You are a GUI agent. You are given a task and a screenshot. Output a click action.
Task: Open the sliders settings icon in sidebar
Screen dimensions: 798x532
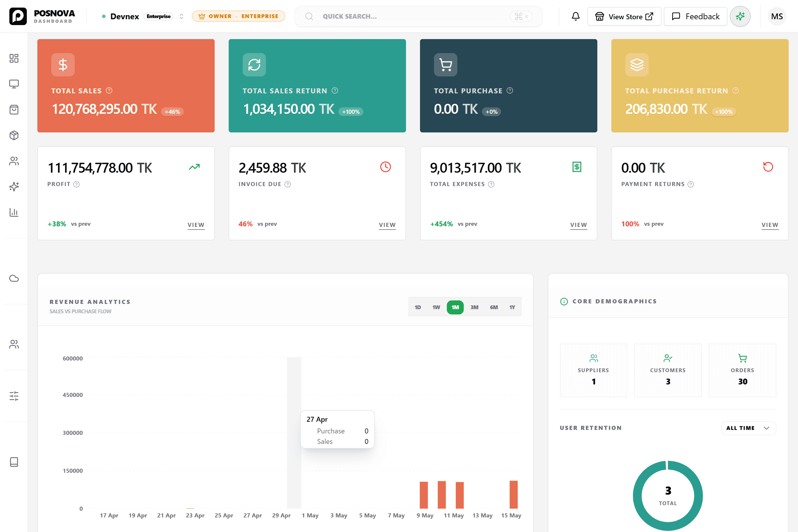pyautogui.click(x=14, y=396)
